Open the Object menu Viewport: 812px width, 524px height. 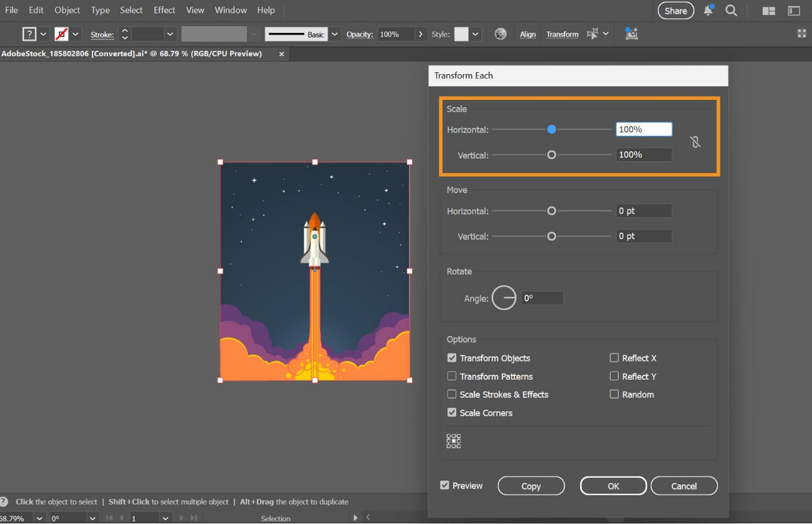(x=67, y=10)
